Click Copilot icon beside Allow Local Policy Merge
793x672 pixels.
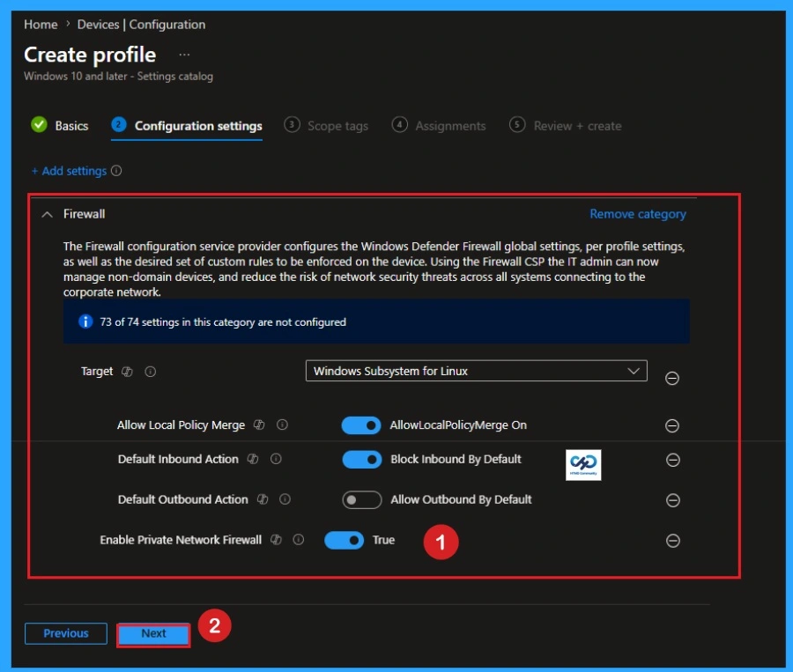click(x=259, y=425)
